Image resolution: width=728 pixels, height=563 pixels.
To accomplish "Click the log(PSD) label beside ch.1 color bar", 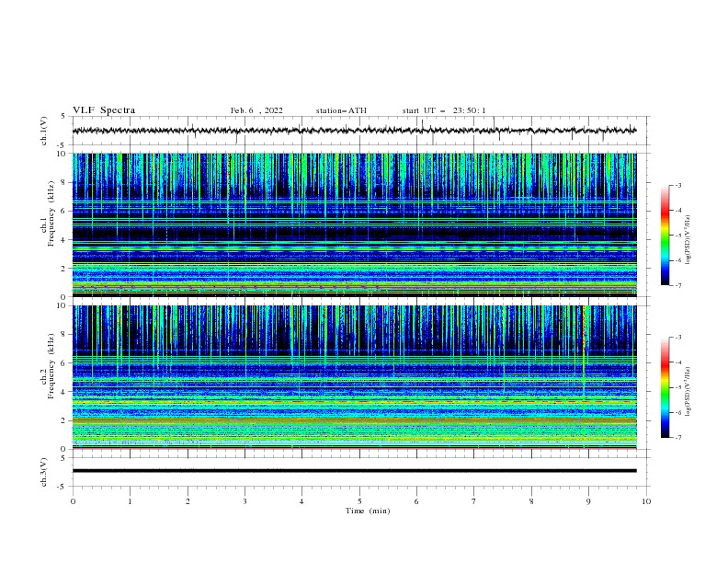I will pyautogui.click(x=688, y=240).
